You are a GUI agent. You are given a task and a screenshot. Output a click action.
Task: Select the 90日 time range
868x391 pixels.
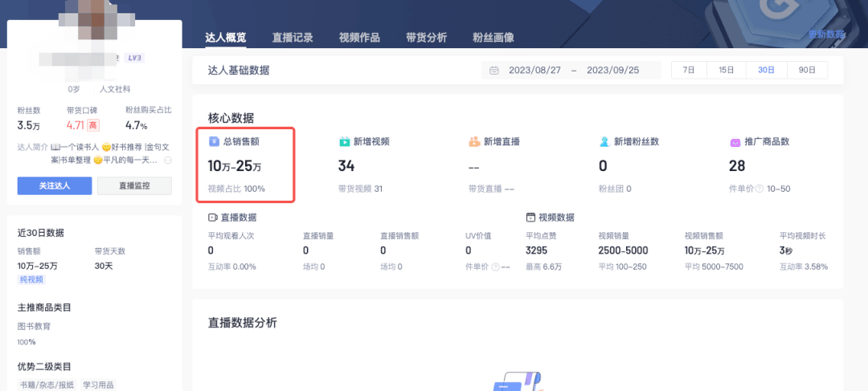[807, 70]
